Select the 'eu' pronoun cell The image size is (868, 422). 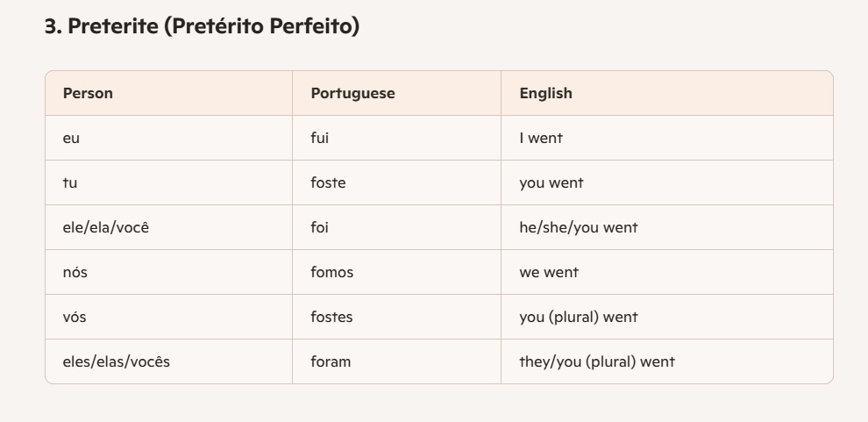pyautogui.click(x=71, y=138)
